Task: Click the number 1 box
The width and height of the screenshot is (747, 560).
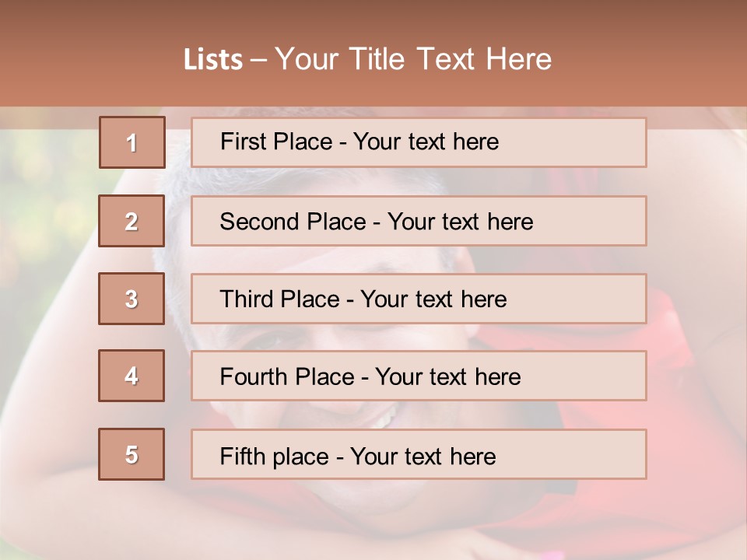Action: coord(132,142)
